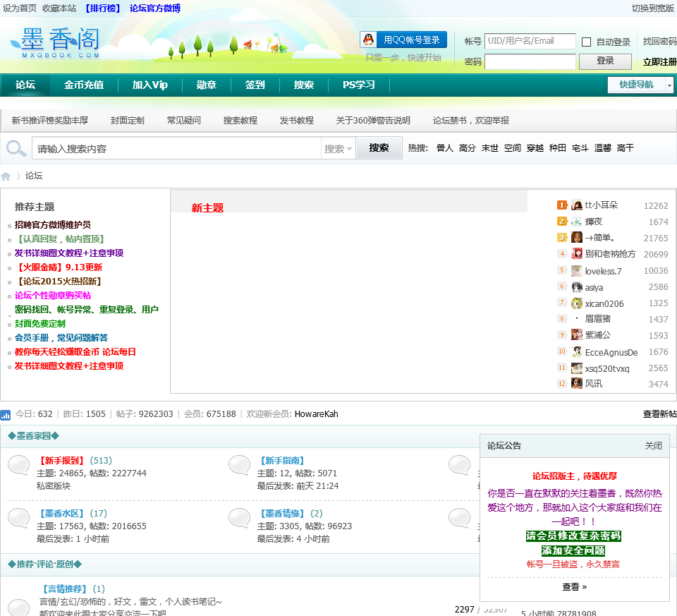The image size is (677, 616).
Task: Open 封面定制 sub-nav link
Action: [x=128, y=121]
